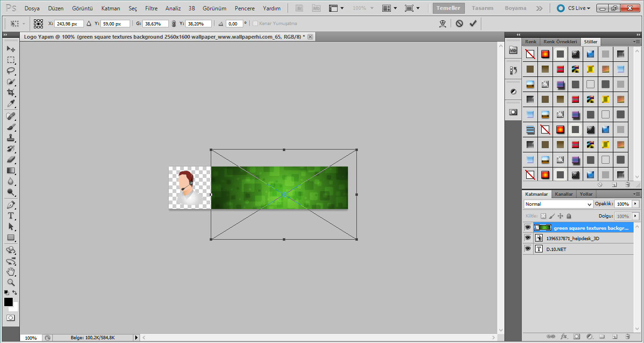Image resolution: width=644 pixels, height=343 pixels.
Task: Switch to the Renk Örnekleri tab
Action: (560, 42)
